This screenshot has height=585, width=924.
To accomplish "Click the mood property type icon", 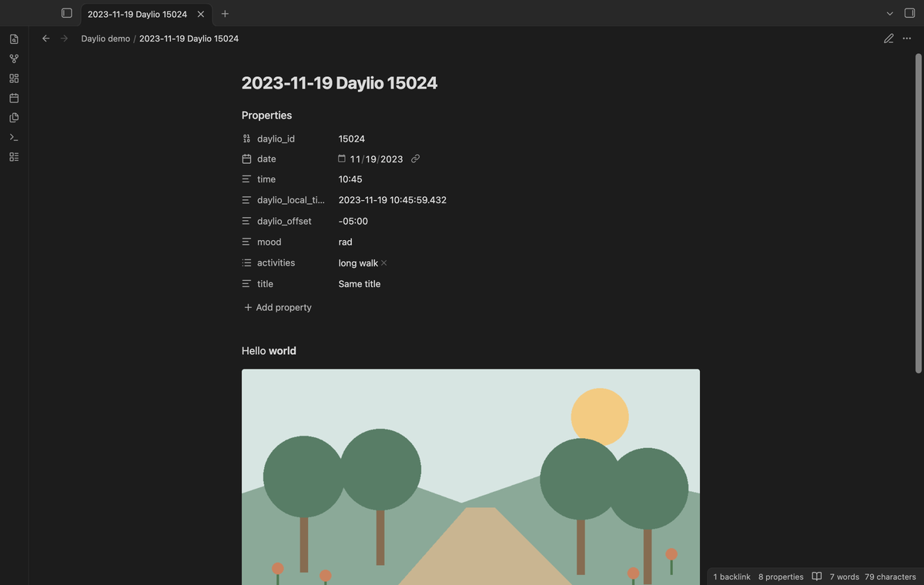I will (246, 242).
